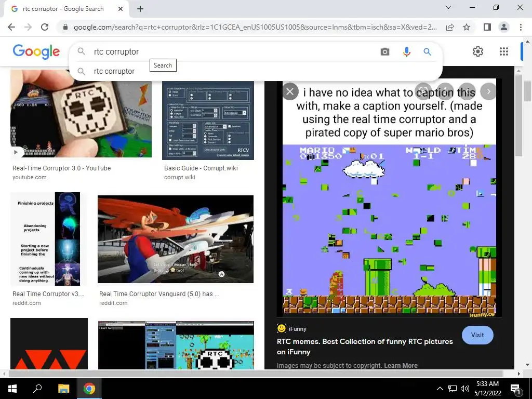Open a new browser tab
The width and height of the screenshot is (532, 399).
(140, 9)
